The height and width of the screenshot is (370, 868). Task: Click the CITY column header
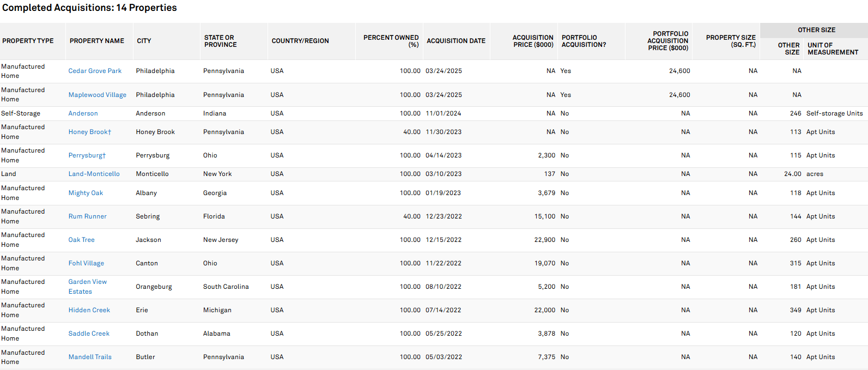[x=144, y=41]
